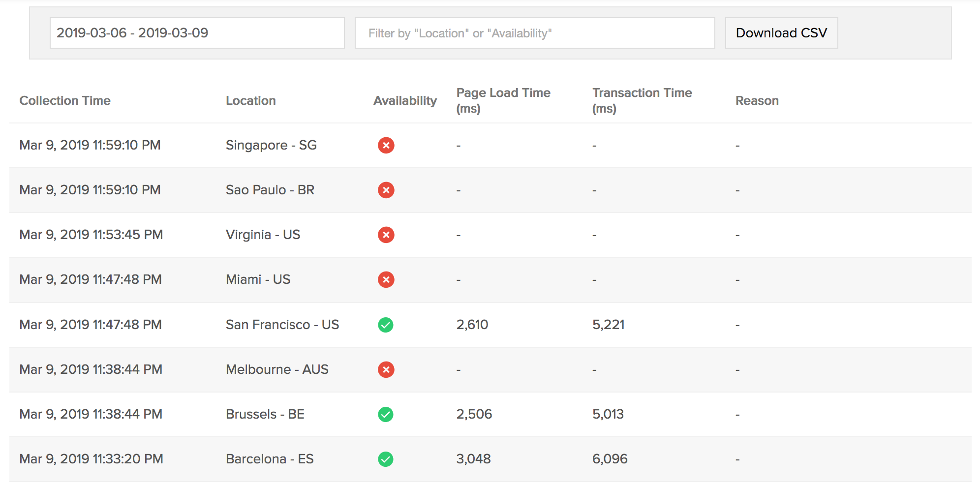Click the Brussels green availability checkmark
The width and height of the screenshot is (980, 486).
pos(386,414)
